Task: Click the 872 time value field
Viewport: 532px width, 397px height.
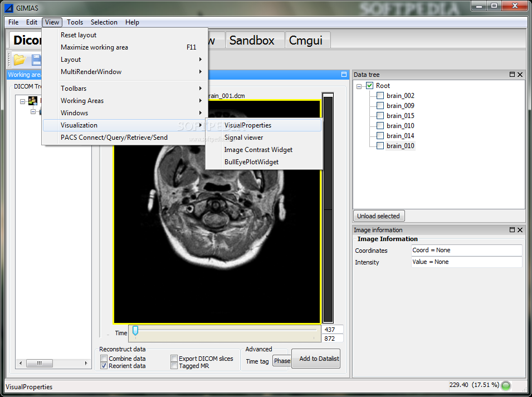Action: pos(333,339)
